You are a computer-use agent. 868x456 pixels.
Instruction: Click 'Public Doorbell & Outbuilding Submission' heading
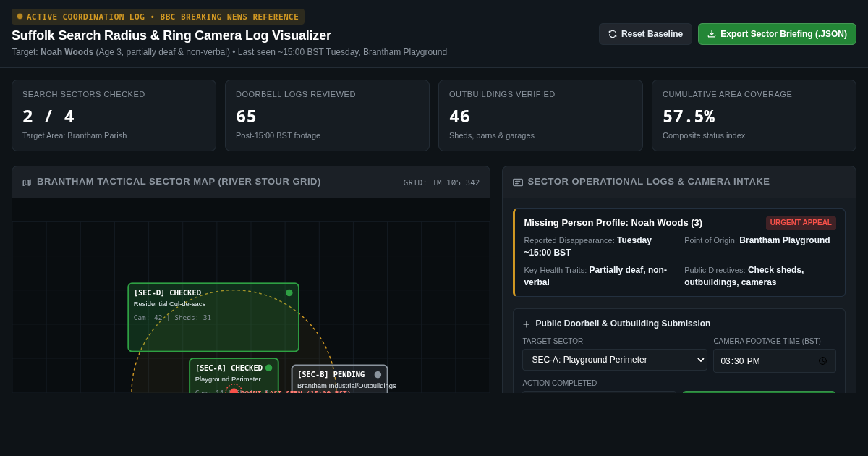623,324
